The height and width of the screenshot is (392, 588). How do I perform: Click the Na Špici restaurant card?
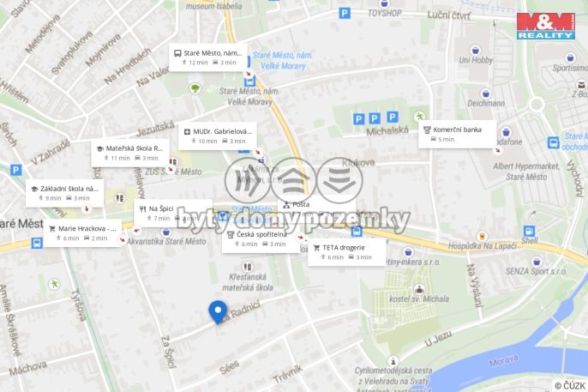pos(173,213)
